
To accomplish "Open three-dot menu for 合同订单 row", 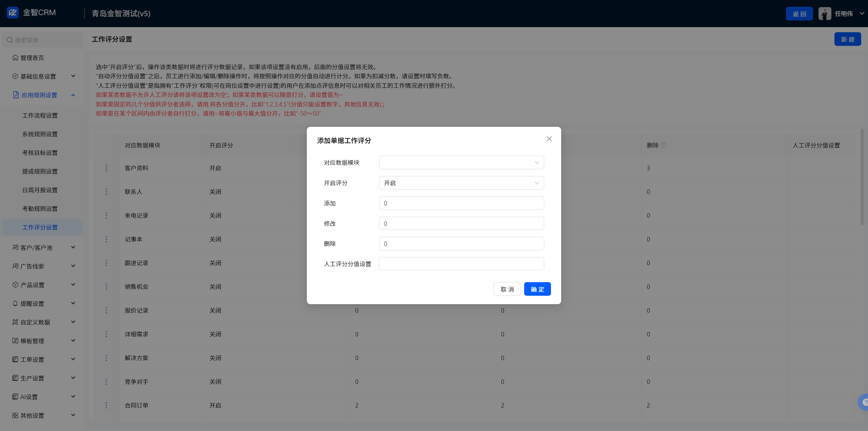I will 106,405.
